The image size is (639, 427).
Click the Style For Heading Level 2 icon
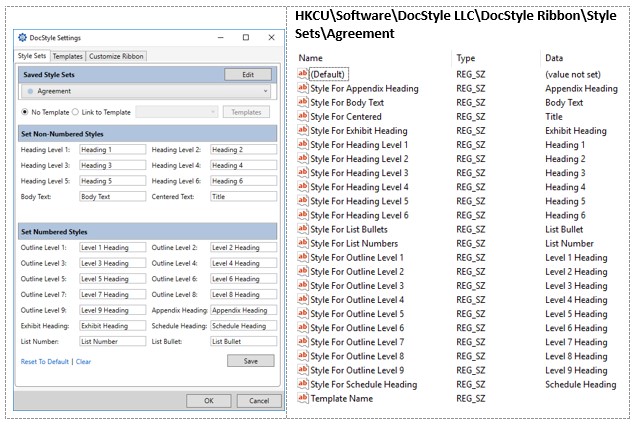[302, 158]
